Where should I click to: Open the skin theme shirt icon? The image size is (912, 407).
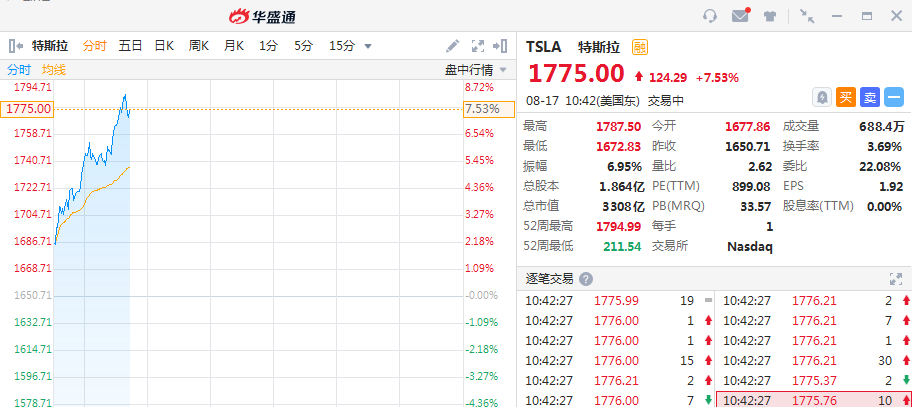tap(769, 16)
